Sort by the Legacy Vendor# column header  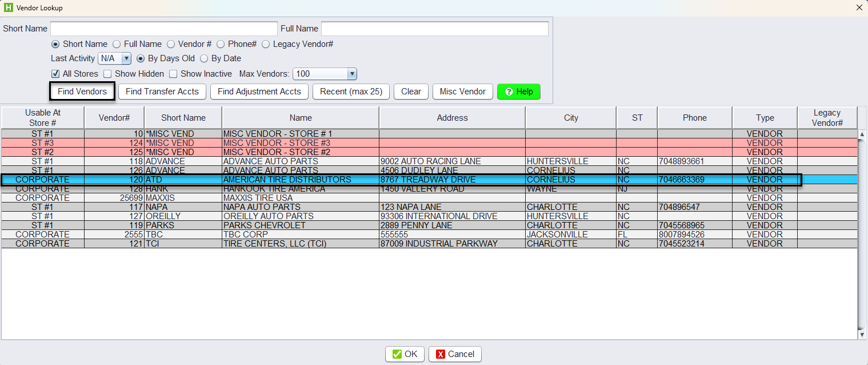(827, 118)
